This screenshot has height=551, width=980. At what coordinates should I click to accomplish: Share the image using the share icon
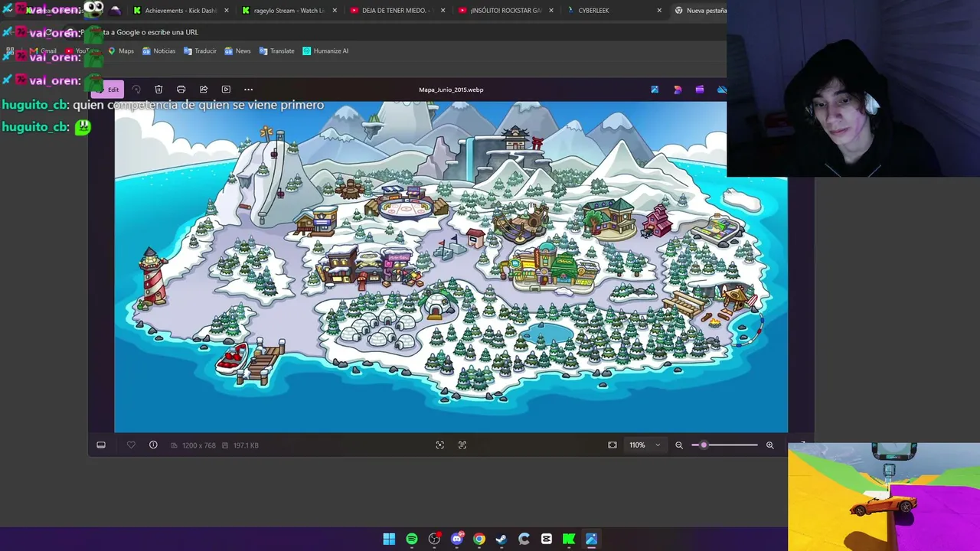204,90
